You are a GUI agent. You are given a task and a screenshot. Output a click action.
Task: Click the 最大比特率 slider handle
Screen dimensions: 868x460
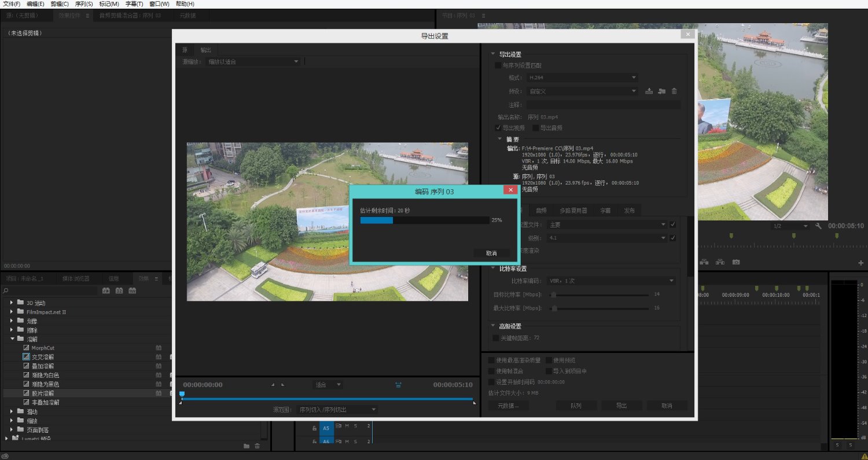[x=554, y=308]
